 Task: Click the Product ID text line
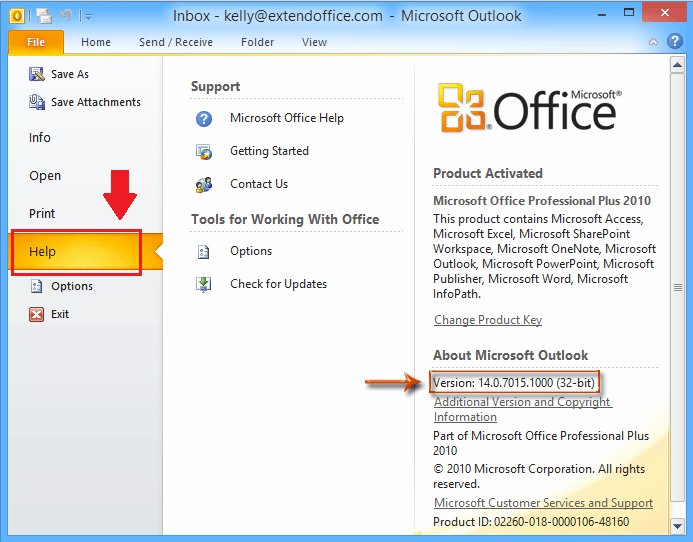click(531, 522)
